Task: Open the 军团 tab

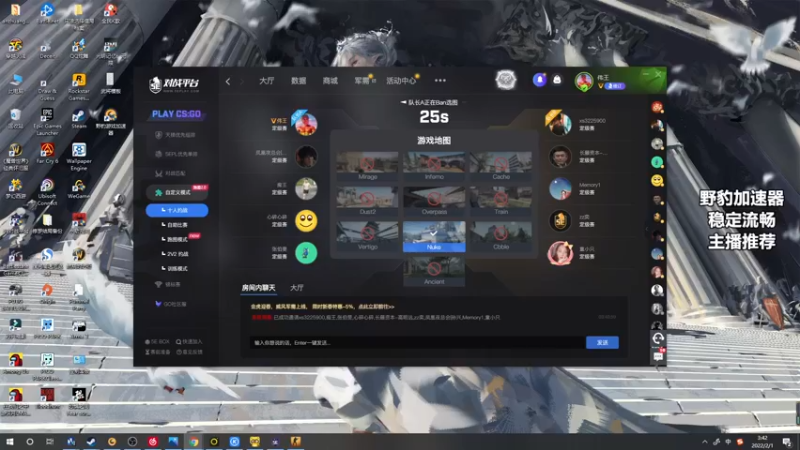Action: tap(362, 81)
